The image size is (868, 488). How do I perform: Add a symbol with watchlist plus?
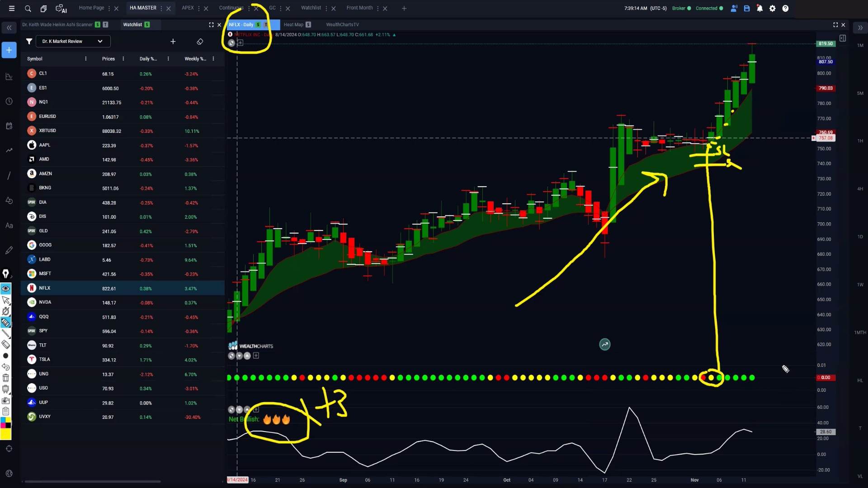click(173, 42)
